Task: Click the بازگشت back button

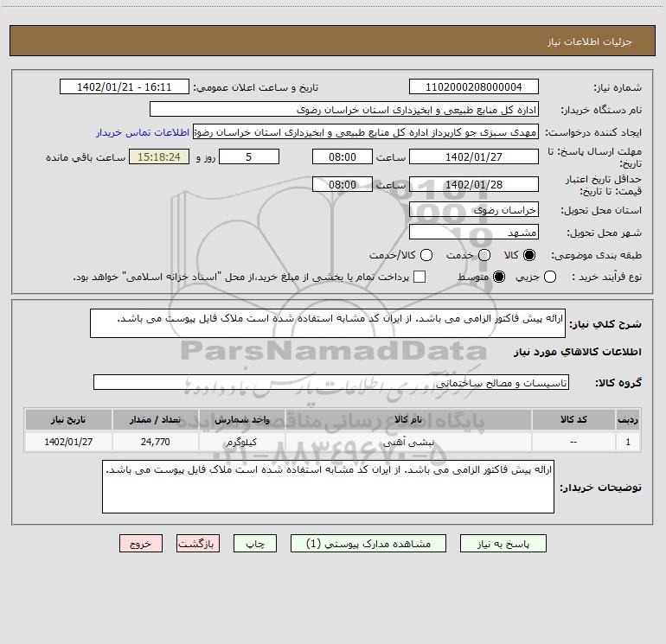Action: click(198, 544)
